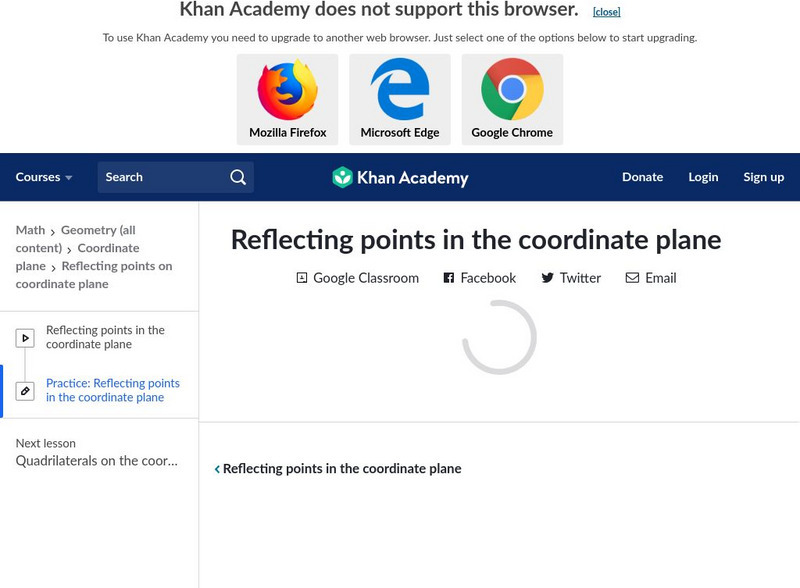Share via the Google Classroom icon
The image size is (800, 588).
[x=302, y=278]
